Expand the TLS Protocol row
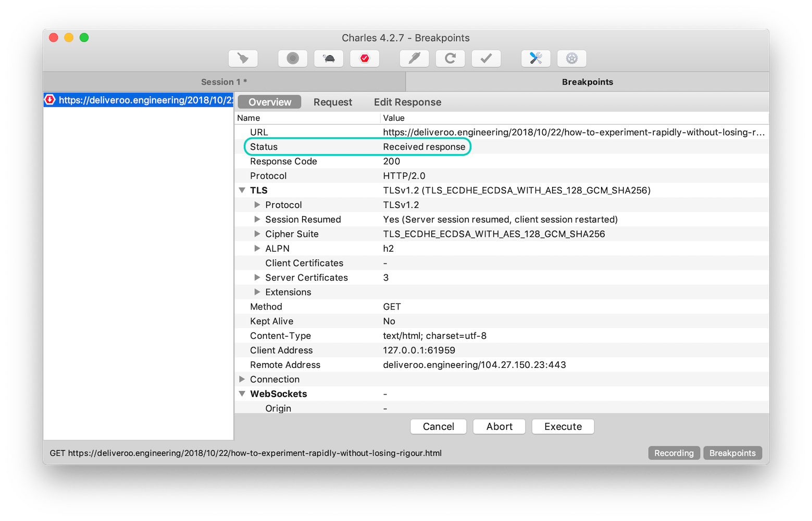812x521 pixels. (257, 205)
